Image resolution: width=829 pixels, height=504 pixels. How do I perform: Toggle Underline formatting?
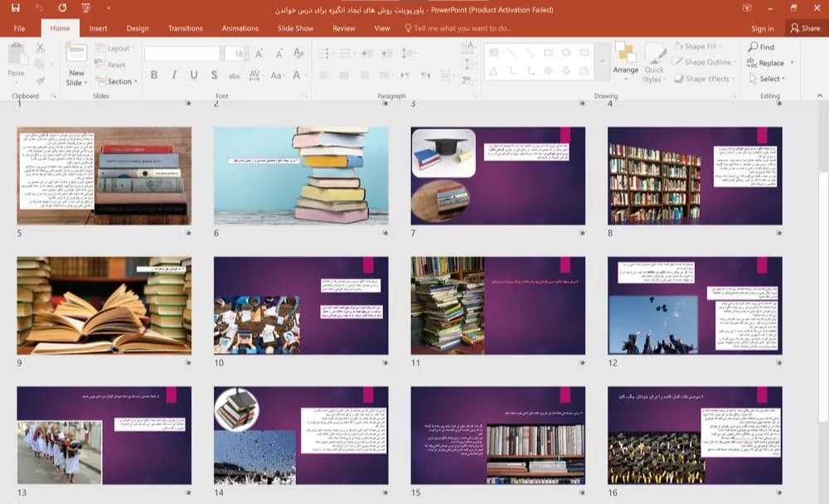tap(194, 75)
